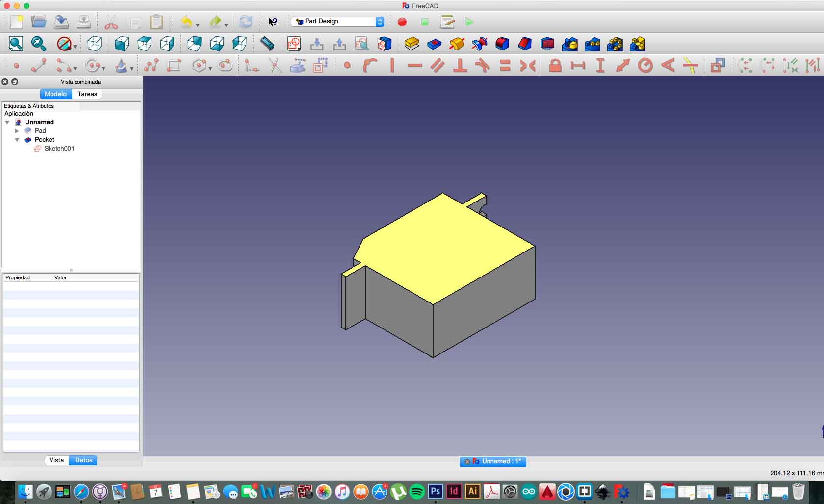The image size is (824, 504).
Task: Select the sketcher Rectangle tool
Action: pos(174,65)
